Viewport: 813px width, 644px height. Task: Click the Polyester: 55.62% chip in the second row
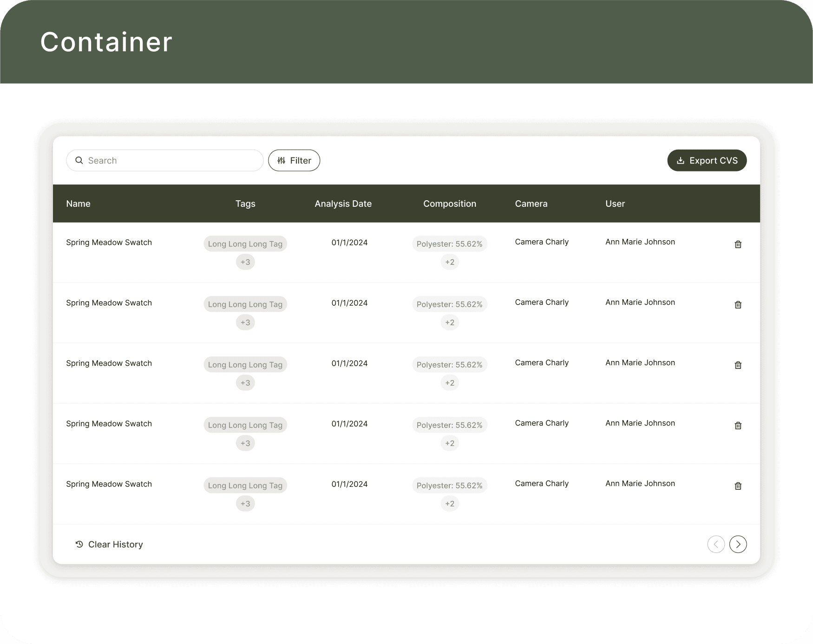click(450, 304)
